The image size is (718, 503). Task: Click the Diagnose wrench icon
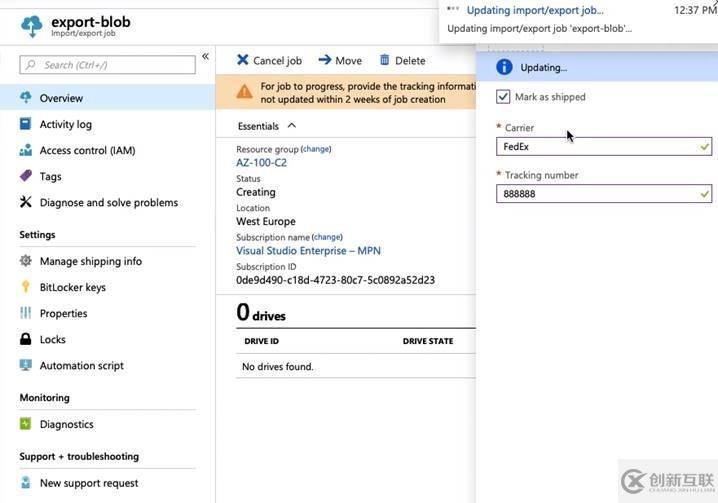point(26,202)
